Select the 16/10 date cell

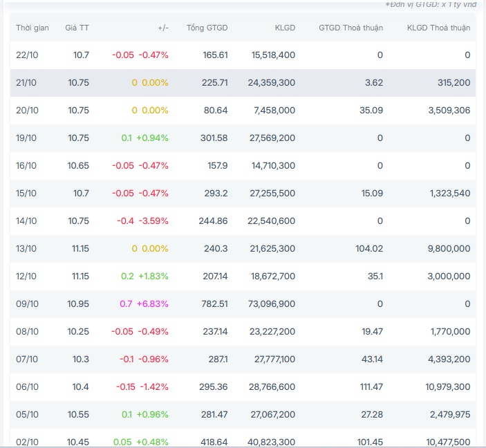(x=26, y=165)
